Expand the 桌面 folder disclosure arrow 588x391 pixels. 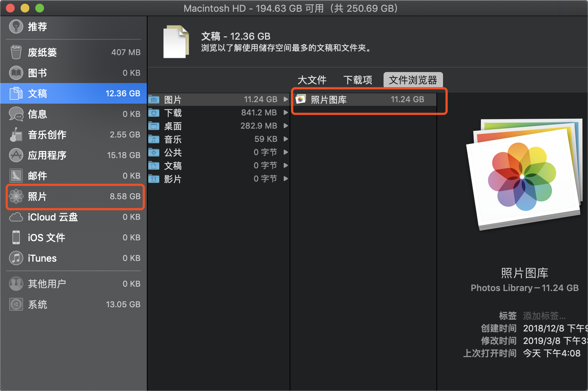pos(286,126)
